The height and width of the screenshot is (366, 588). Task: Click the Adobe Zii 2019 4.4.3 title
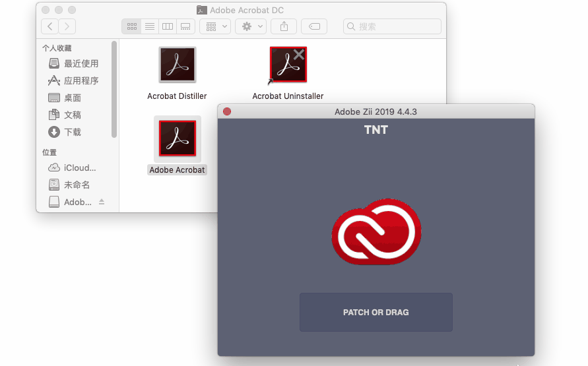click(376, 111)
